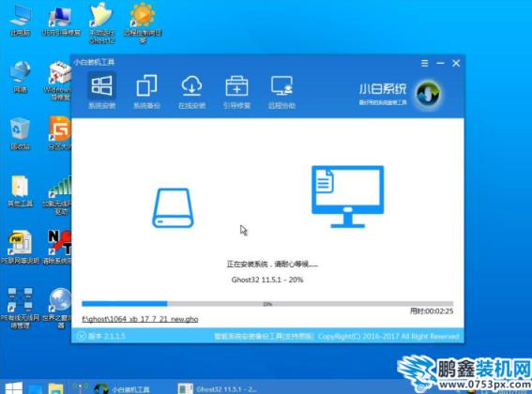Select the 系统安装 Windows logo tab

pos(101,91)
